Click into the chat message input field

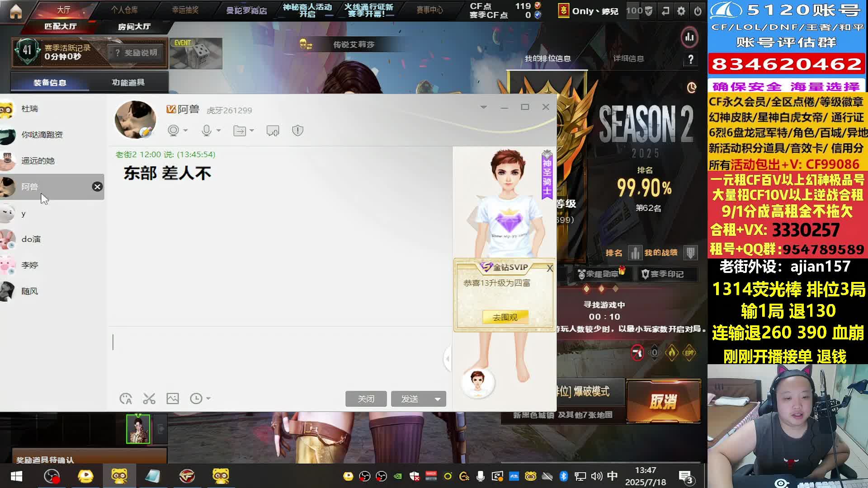279,357
